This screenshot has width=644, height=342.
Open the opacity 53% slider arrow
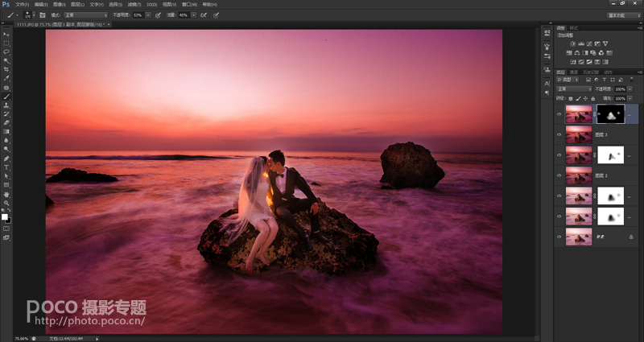click(148, 15)
